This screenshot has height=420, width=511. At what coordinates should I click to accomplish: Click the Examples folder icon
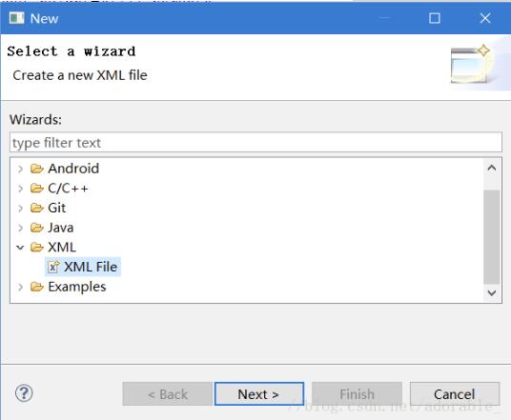pyautogui.click(x=37, y=287)
